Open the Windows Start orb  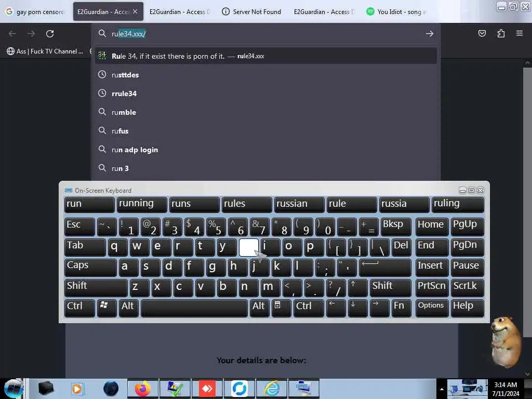point(14,389)
